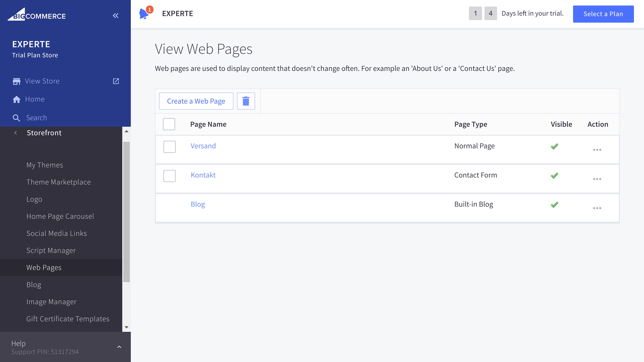Click sidebar scroll down arrow

coord(127,327)
